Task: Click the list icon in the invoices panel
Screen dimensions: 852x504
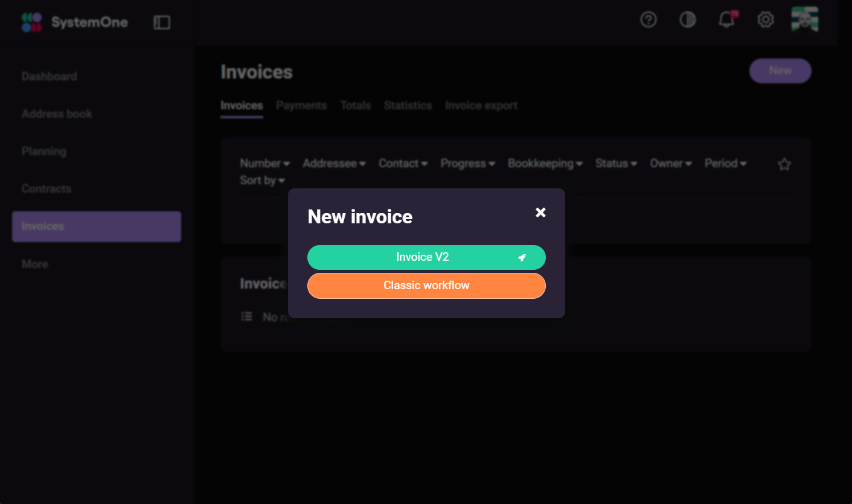Action: point(246,316)
